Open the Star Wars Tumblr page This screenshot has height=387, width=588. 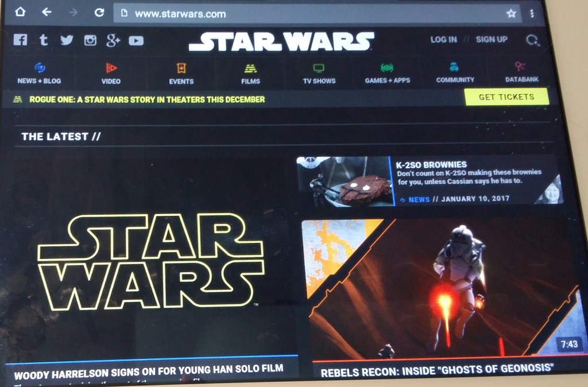(x=44, y=40)
